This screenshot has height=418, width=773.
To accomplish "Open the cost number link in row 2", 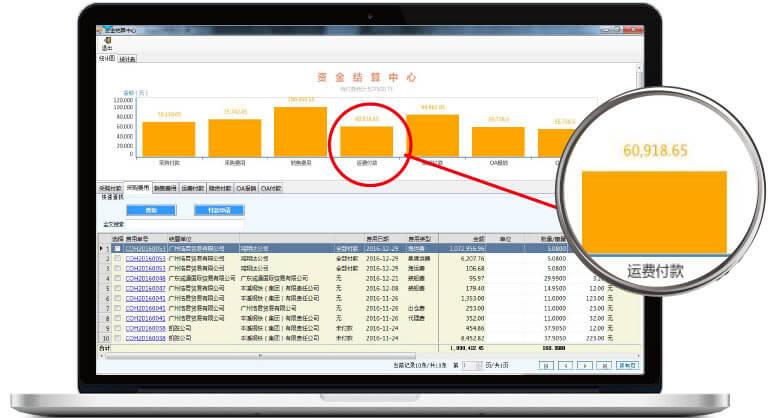I will (145, 258).
